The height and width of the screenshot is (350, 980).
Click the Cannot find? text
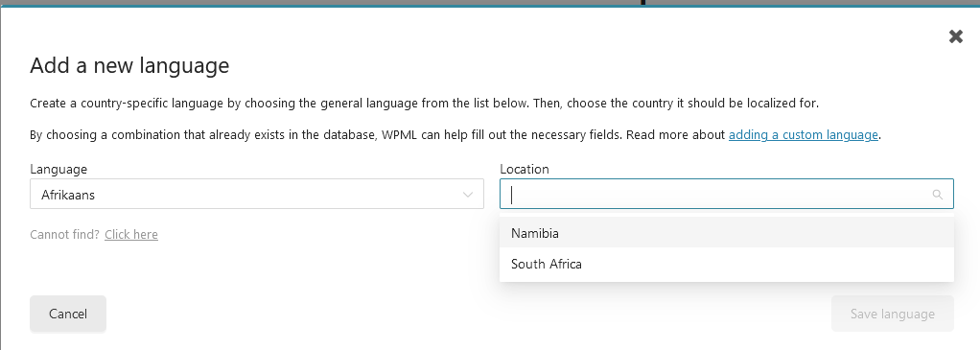point(65,234)
